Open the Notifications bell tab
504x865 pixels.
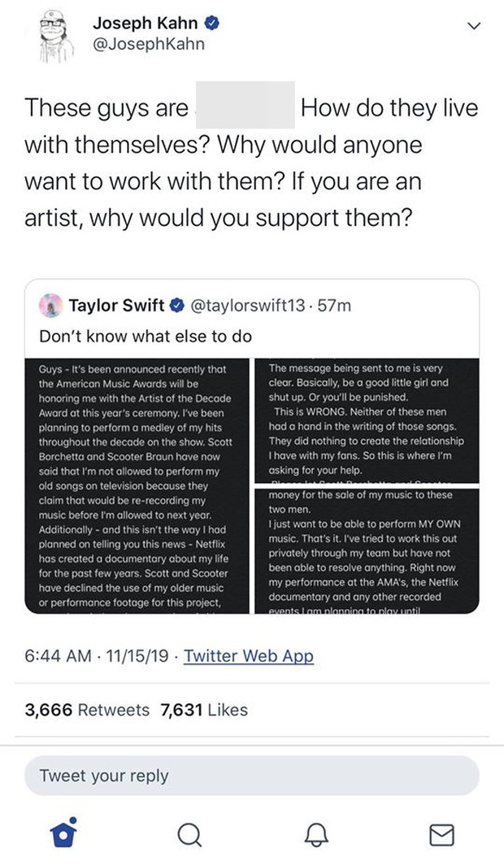[316, 835]
